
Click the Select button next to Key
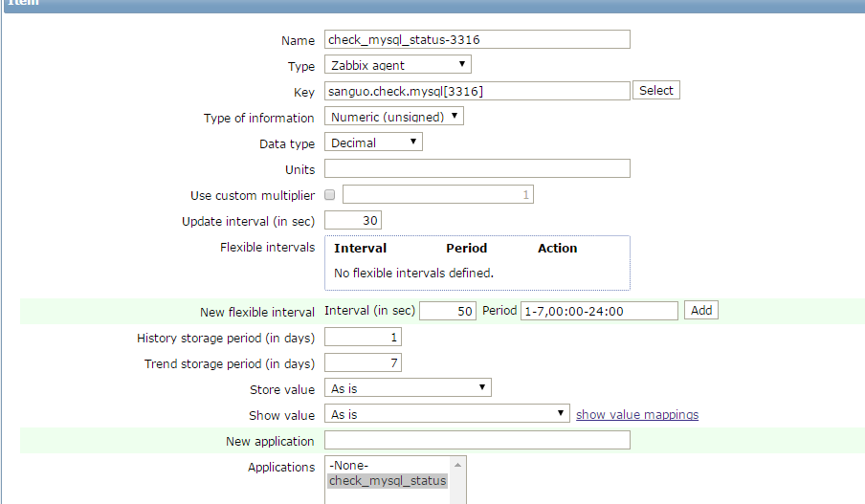tap(655, 91)
